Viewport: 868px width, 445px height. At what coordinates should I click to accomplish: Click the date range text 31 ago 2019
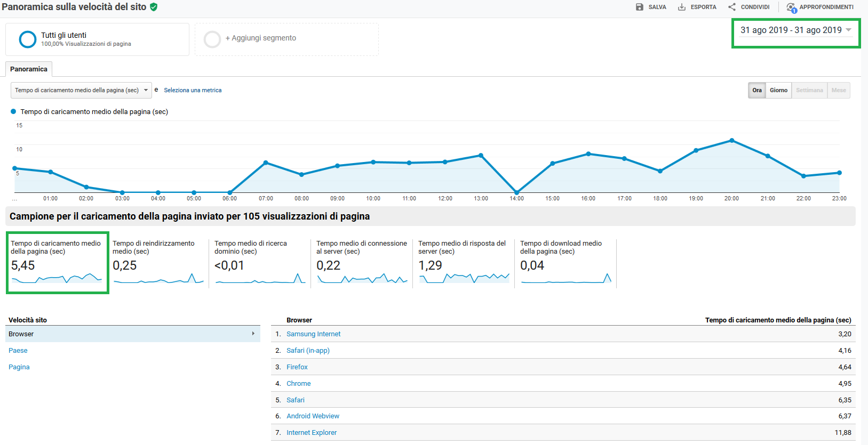pos(791,30)
